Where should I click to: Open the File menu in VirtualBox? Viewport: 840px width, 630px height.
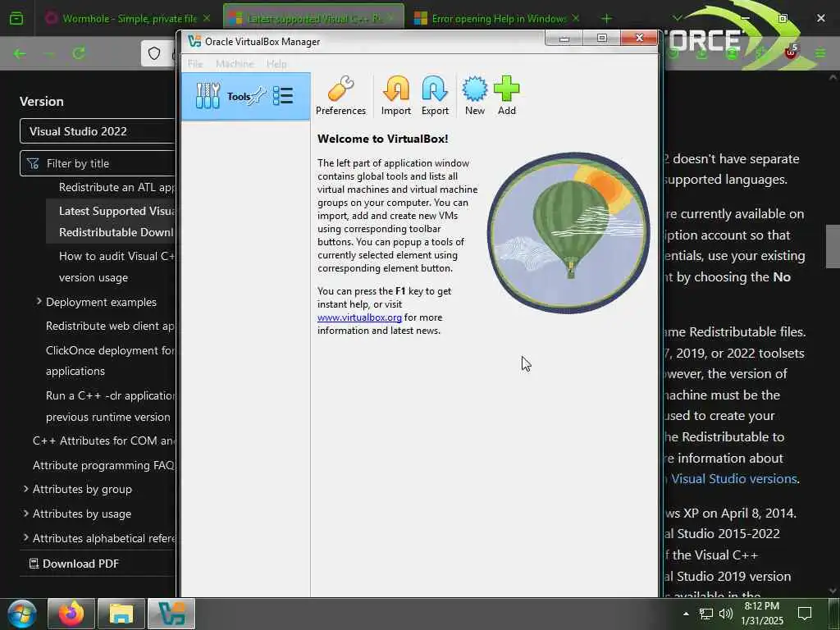[195, 64]
